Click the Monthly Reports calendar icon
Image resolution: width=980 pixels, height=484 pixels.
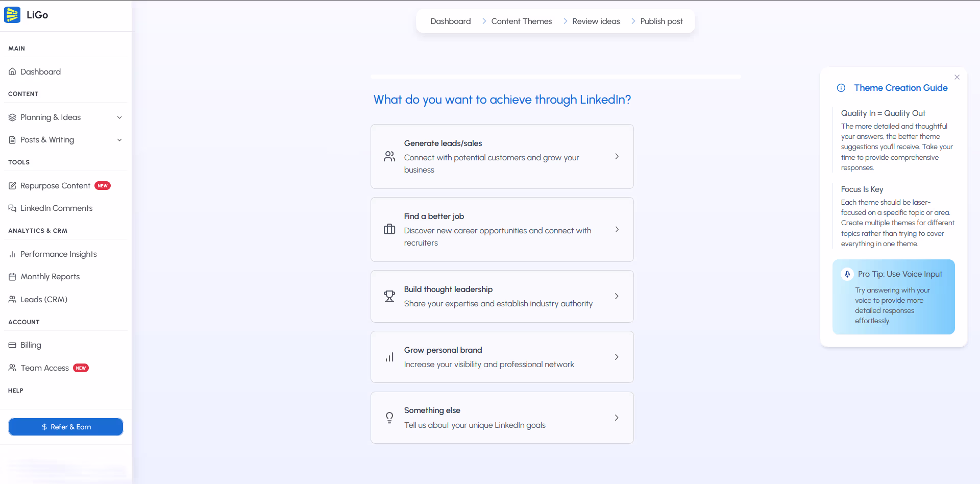(12, 277)
